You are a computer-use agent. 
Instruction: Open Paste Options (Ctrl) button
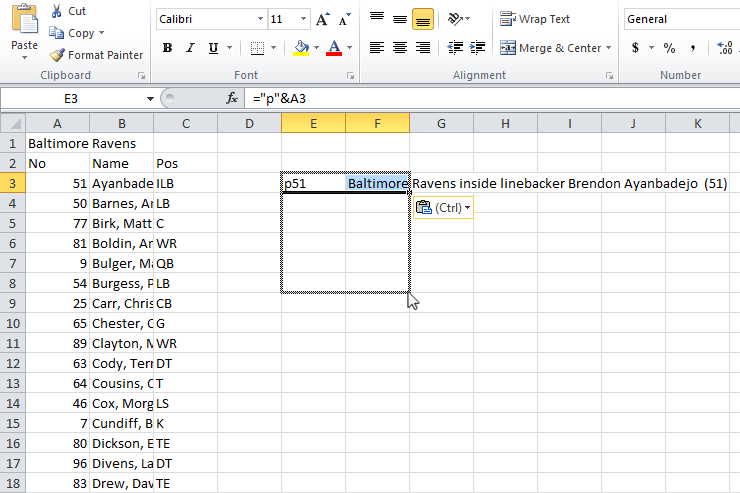443,208
